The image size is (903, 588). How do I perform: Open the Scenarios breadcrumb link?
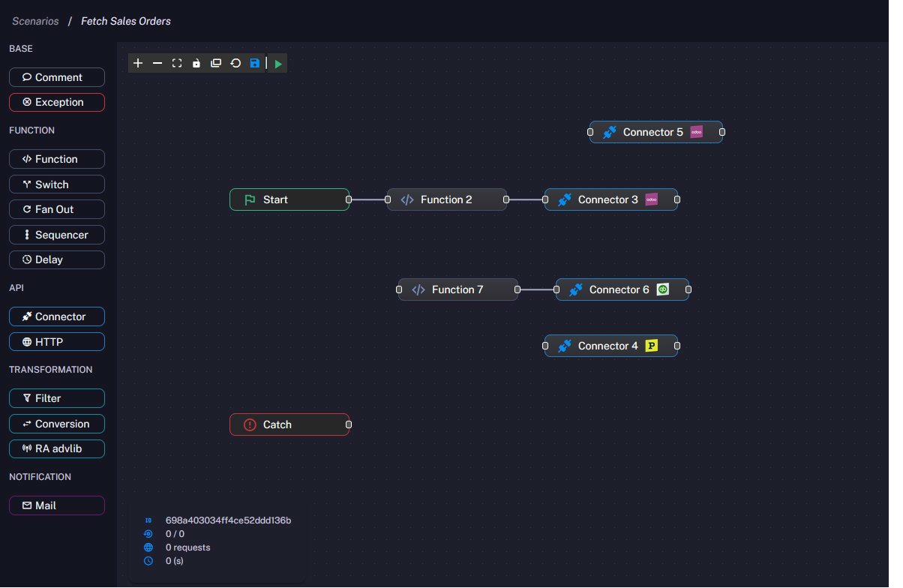pyautogui.click(x=35, y=21)
